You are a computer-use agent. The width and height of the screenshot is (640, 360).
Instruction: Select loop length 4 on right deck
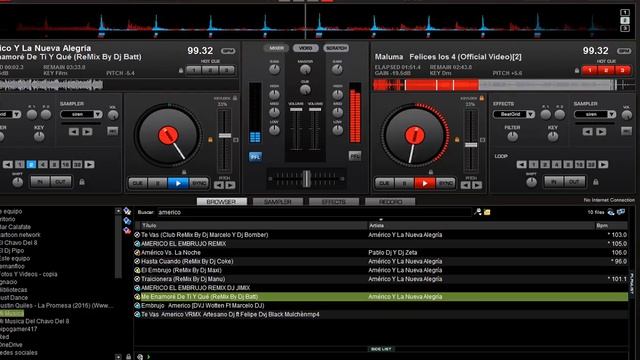click(x=556, y=164)
